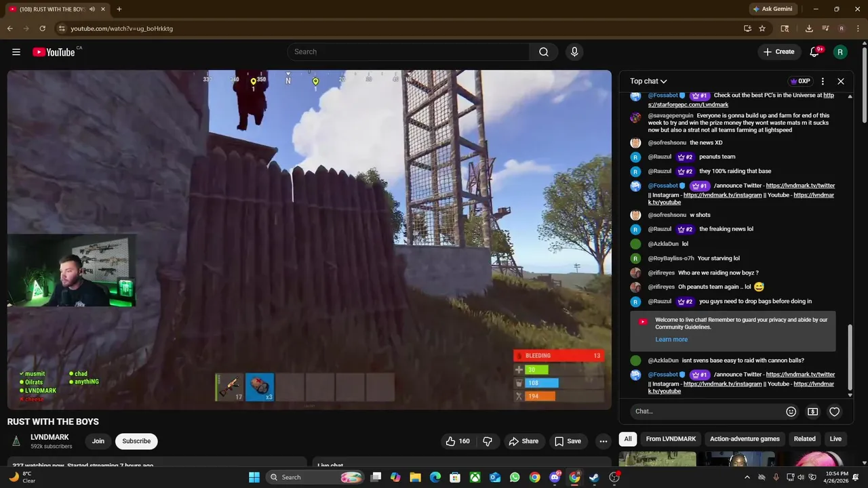This screenshot has height=488, width=868.
Task: Click the Subscribe button
Action: 136,441
